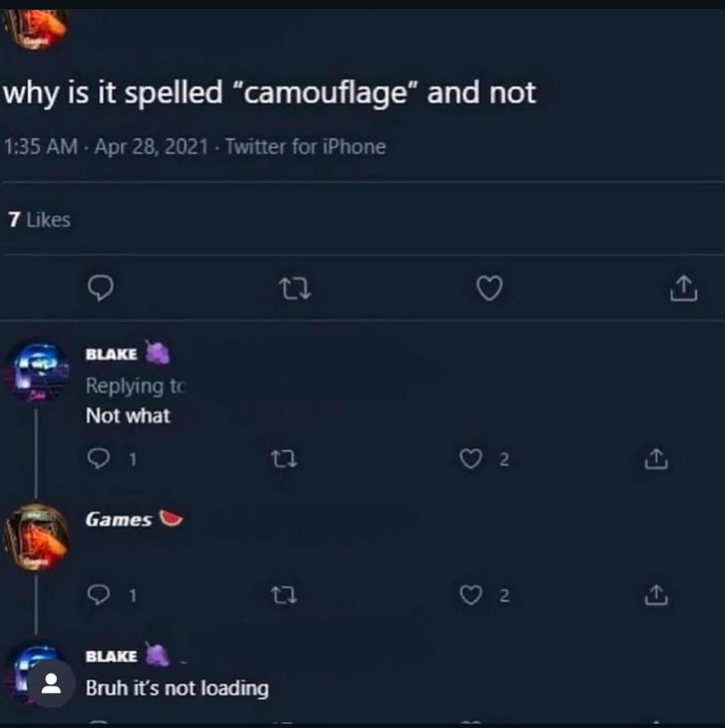Share the main camouflage tweet

tap(683, 288)
